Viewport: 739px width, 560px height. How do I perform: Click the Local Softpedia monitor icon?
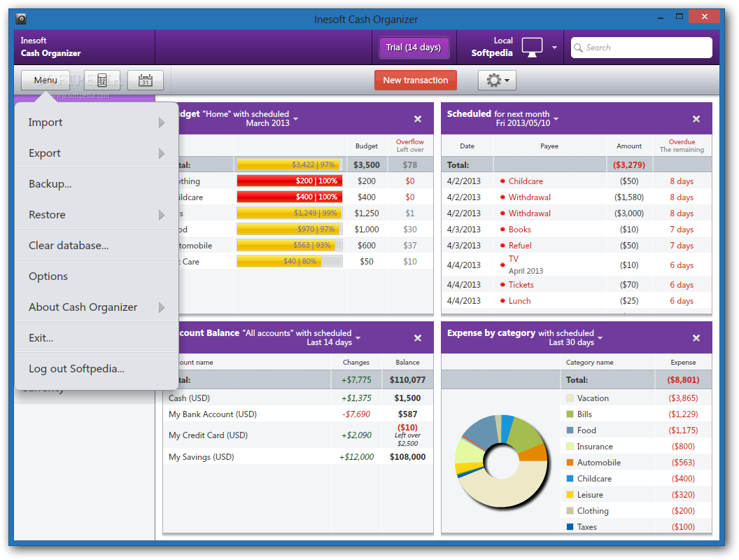pyautogui.click(x=532, y=48)
